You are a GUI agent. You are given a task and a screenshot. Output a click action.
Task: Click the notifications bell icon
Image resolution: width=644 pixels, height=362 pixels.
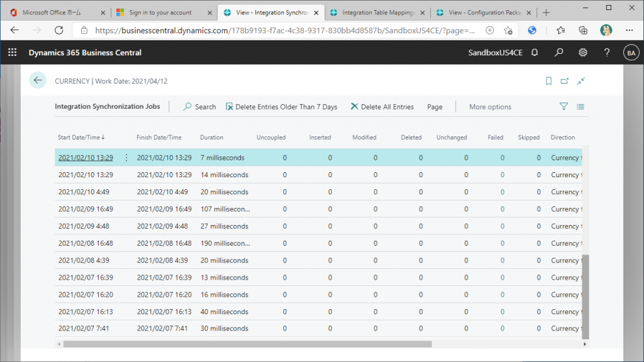(x=535, y=53)
